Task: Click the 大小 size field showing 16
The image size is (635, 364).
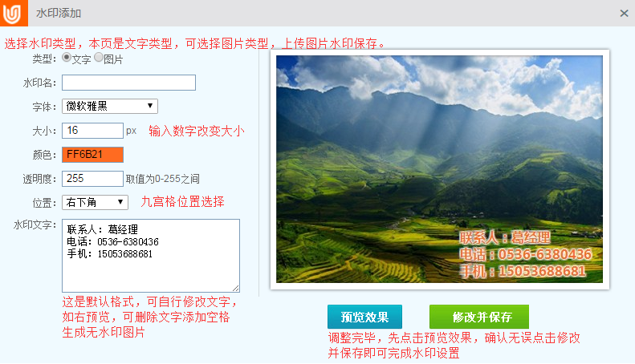Action: point(92,131)
